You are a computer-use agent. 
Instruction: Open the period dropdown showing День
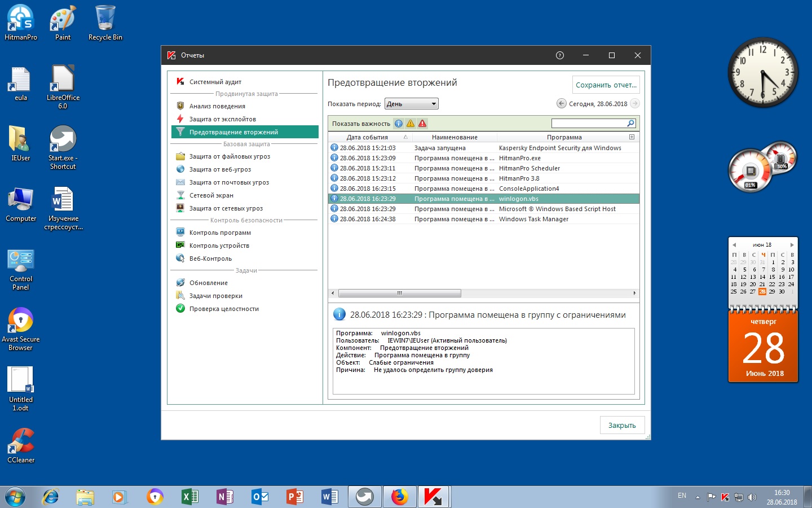412,104
